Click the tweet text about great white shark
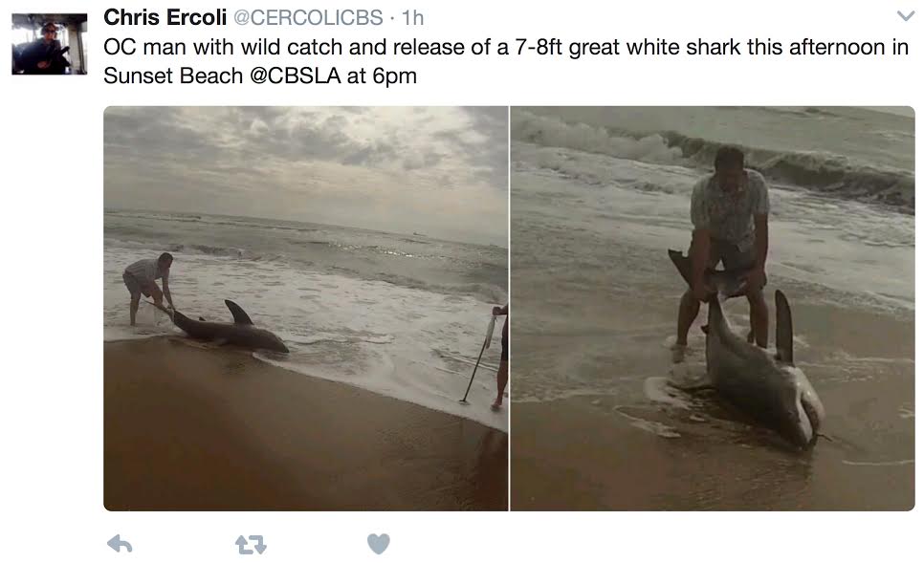This screenshot has height=563, width=924. tap(506, 61)
